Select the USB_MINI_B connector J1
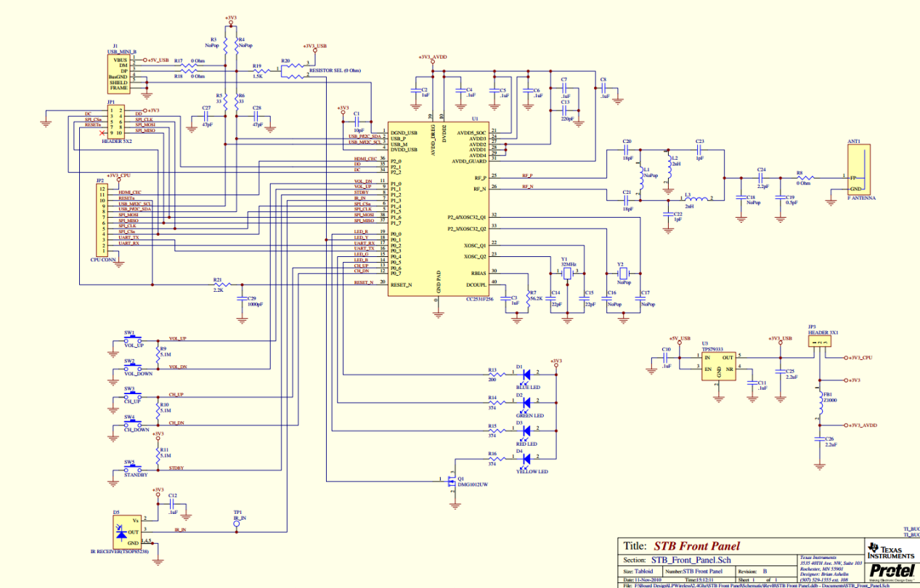The image size is (920, 588). pyautogui.click(x=118, y=73)
